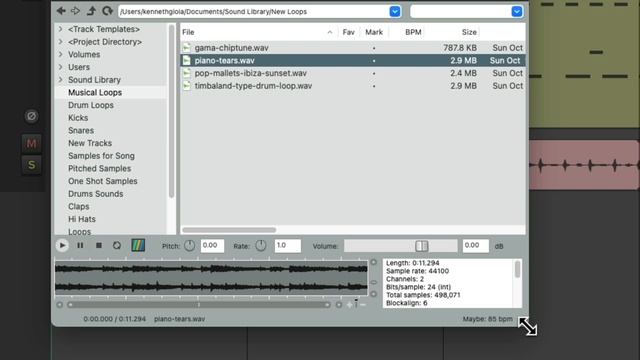Click the folder path field
The width and height of the screenshot is (640, 360).
coord(253,11)
